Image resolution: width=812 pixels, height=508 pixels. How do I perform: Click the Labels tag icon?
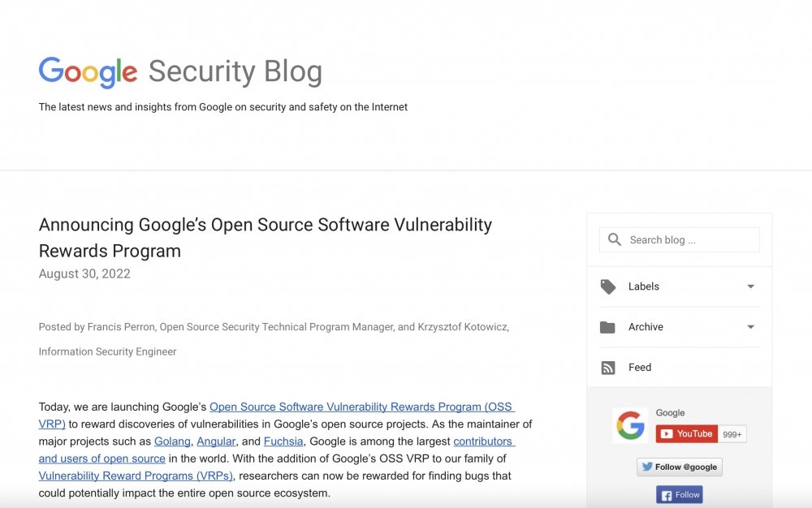click(x=607, y=286)
